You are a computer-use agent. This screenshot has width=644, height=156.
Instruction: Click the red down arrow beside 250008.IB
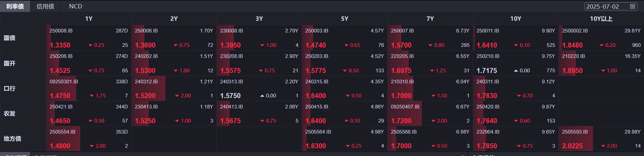click(90, 45)
